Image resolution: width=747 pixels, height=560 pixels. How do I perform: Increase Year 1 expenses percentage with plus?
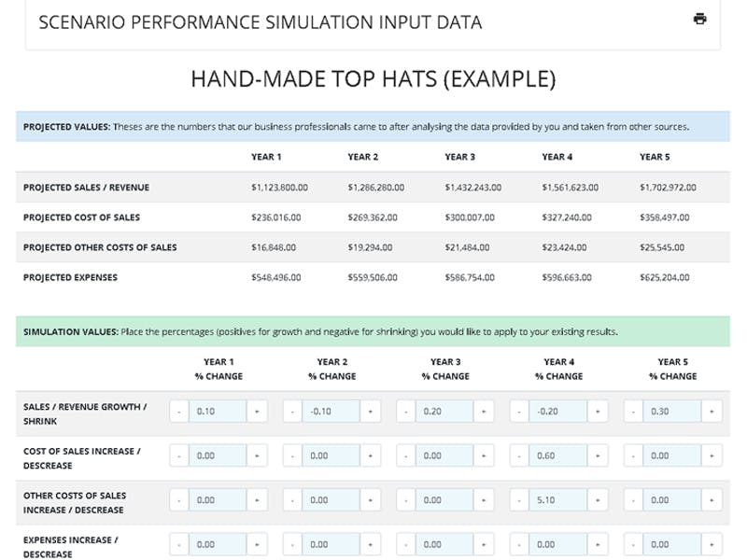pos(257,544)
